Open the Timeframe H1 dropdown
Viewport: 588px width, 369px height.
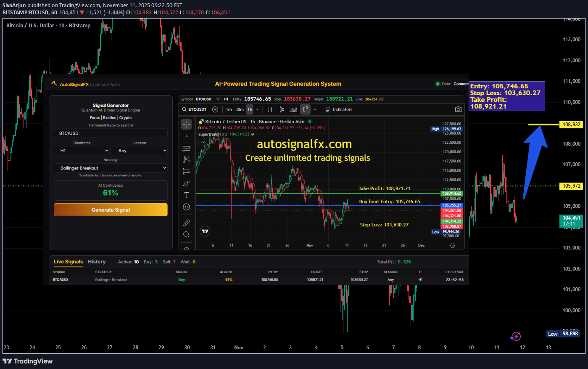(82, 151)
